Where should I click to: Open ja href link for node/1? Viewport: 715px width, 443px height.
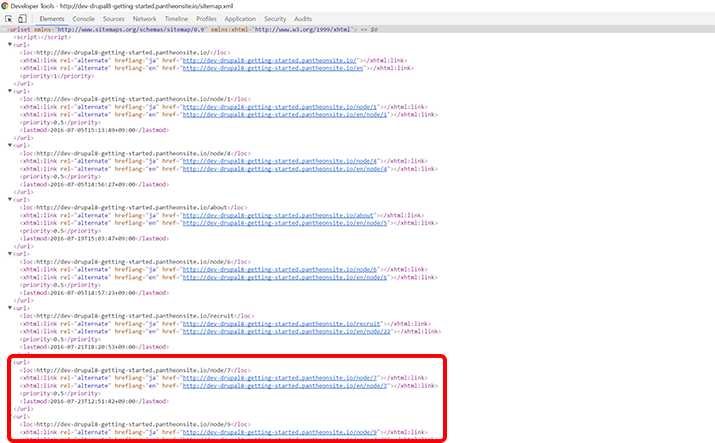280,107
